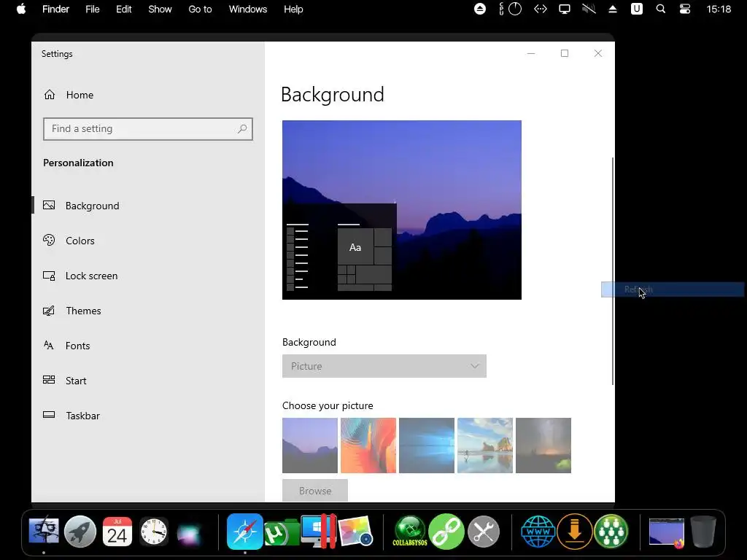The height and width of the screenshot is (560, 747).
Task: Open the Show menu
Action: tap(160, 9)
